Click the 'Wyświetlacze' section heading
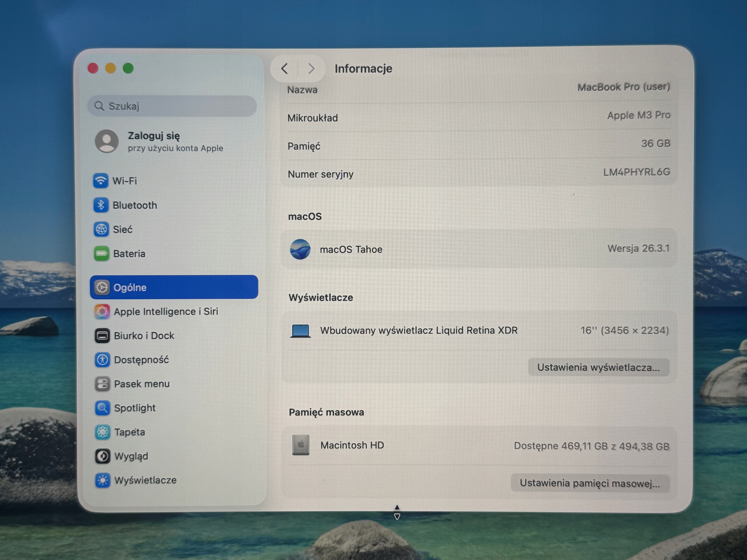Image resolution: width=747 pixels, height=560 pixels. [x=321, y=297]
